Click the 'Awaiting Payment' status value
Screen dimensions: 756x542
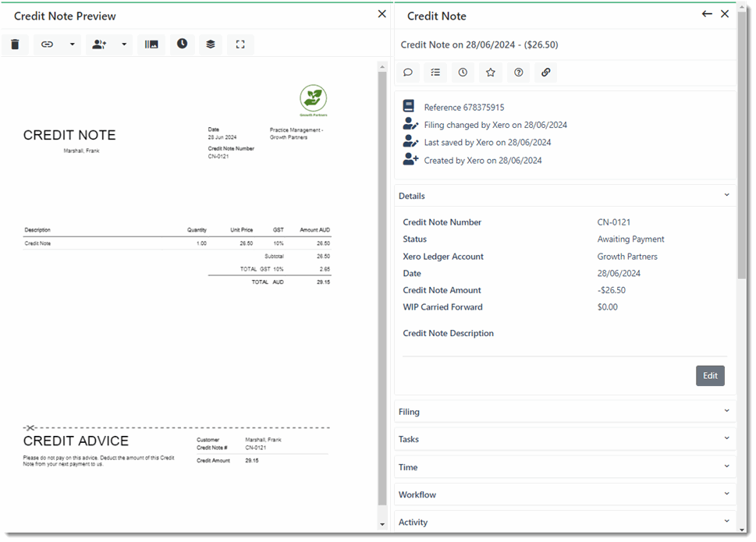coord(630,239)
